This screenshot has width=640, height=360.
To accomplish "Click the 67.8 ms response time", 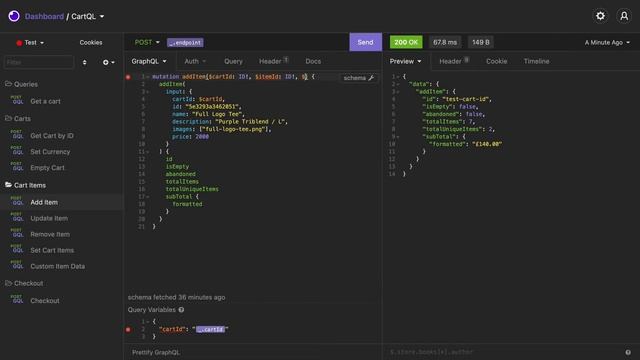I will click(x=444, y=42).
